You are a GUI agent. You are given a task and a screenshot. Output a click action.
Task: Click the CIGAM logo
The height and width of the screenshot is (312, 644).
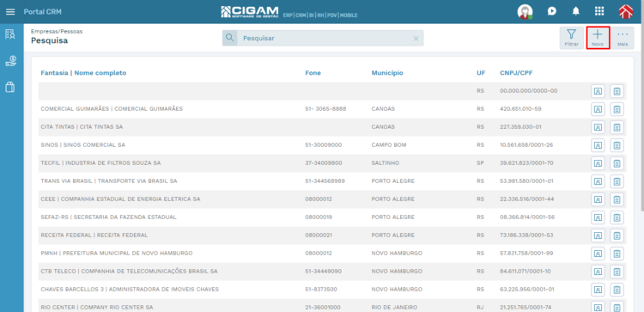250,11
